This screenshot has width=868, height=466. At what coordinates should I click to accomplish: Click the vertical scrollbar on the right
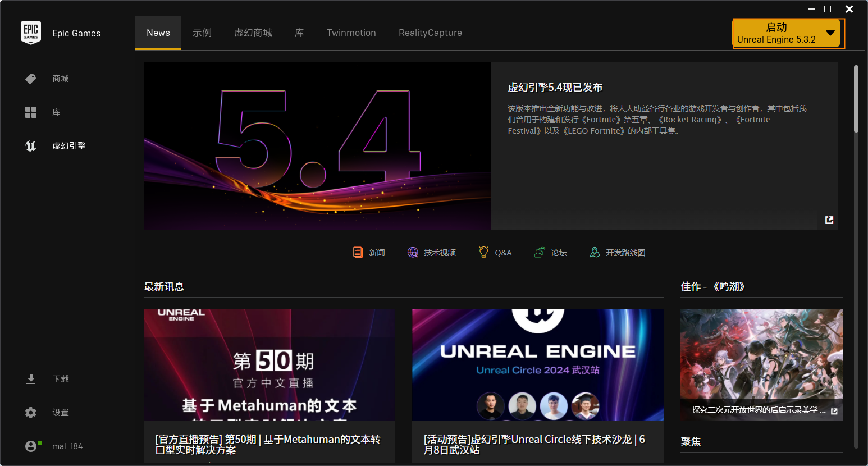point(856,99)
